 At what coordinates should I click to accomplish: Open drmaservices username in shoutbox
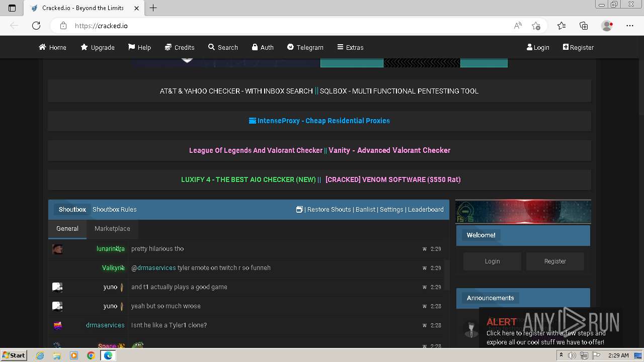105,325
